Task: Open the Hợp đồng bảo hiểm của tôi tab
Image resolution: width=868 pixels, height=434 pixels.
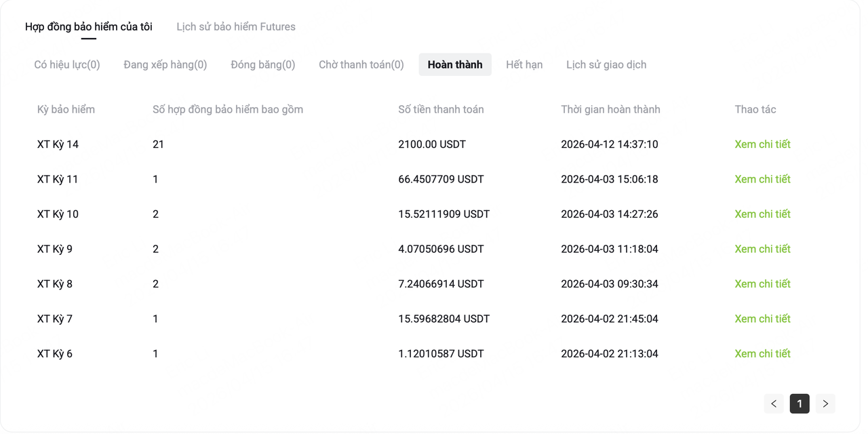Action: (x=89, y=27)
